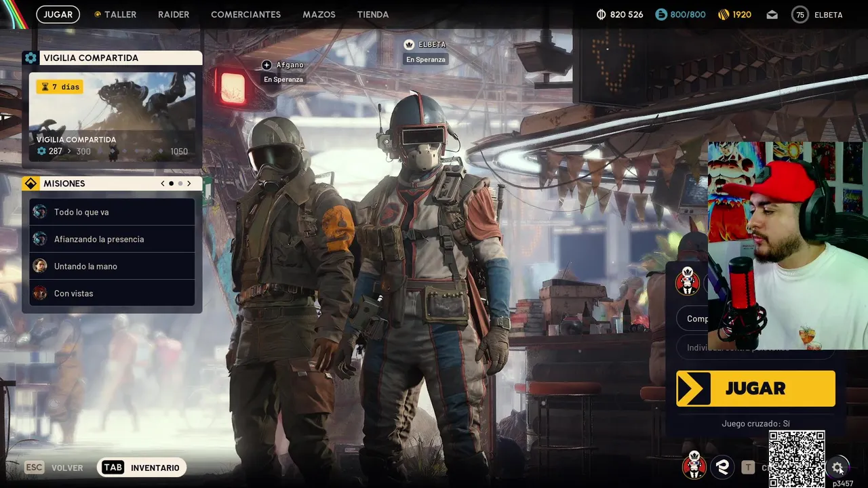Click the avatar above the Comp mode selector

tap(687, 281)
